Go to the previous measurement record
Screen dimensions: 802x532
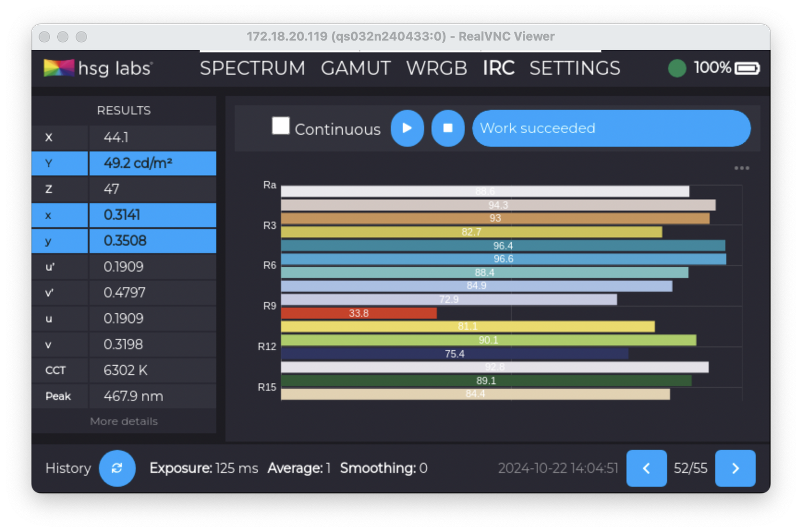[x=646, y=468]
